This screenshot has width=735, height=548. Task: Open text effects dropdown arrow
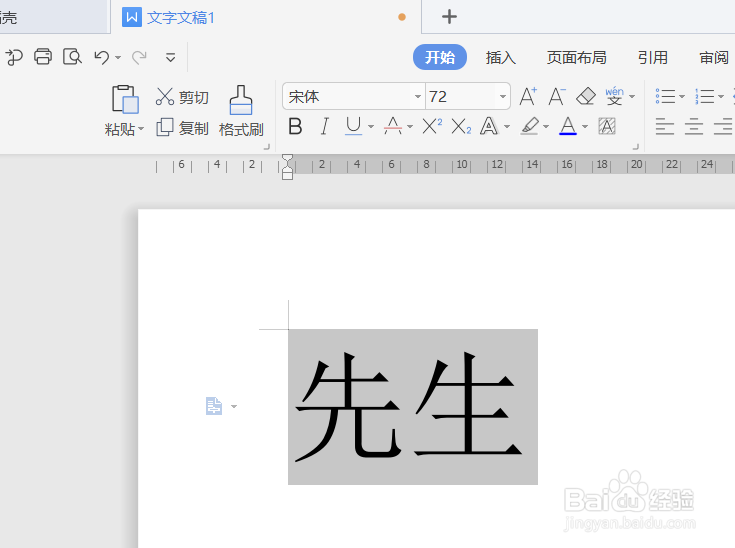point(507,127)
